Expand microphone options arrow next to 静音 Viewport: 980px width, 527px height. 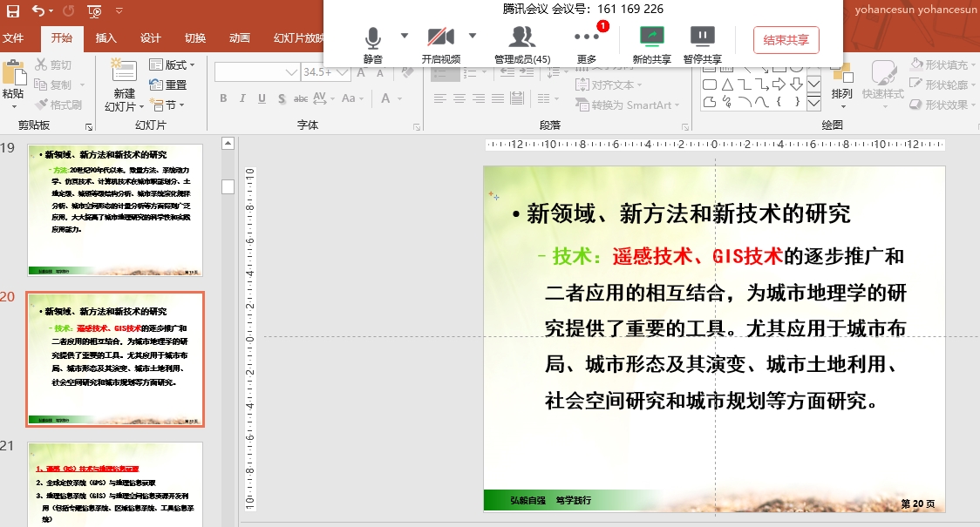point(404,36)
